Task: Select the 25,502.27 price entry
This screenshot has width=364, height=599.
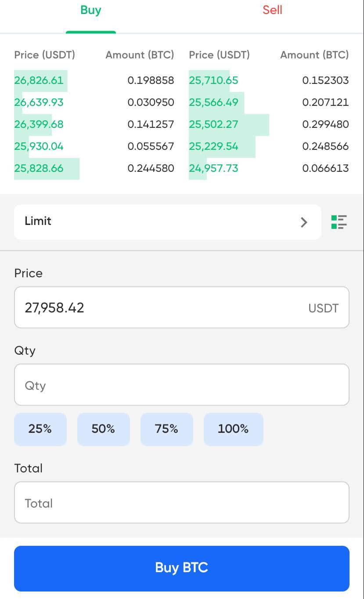Action: point(213,124)
